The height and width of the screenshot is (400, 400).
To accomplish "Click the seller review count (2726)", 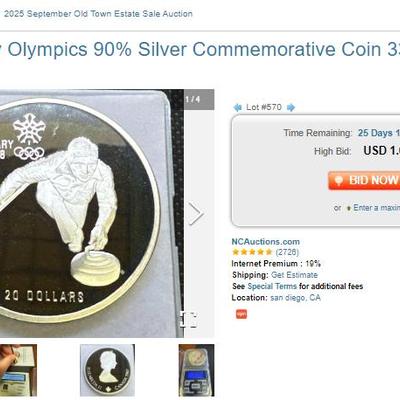I will click(x=287, y=252).
